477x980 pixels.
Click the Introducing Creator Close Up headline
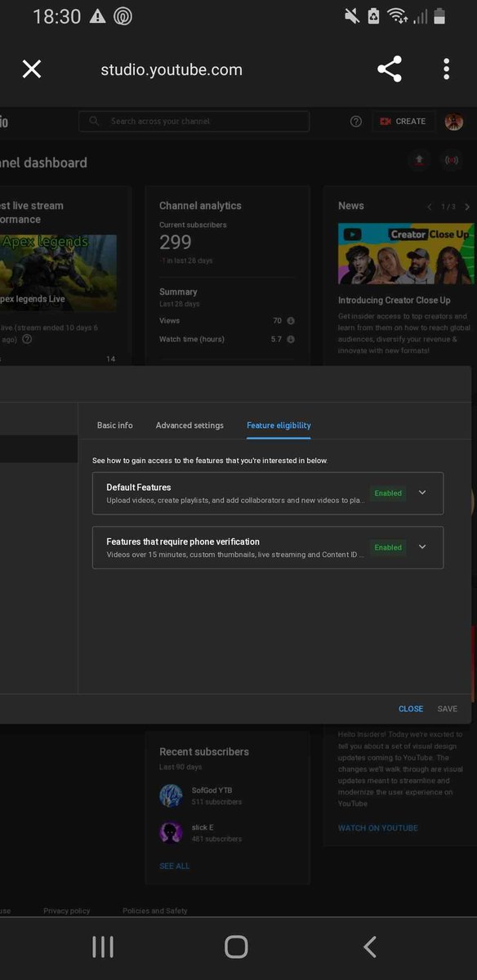click(x=395, y=301)
